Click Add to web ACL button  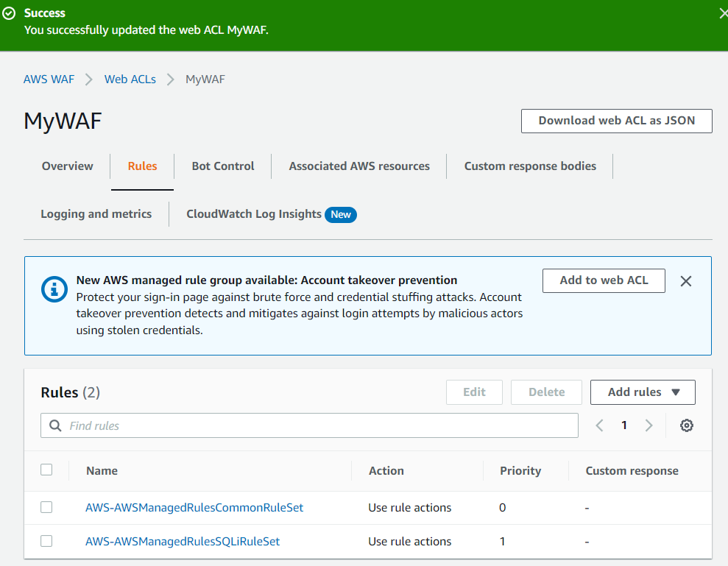pos(604,280)
